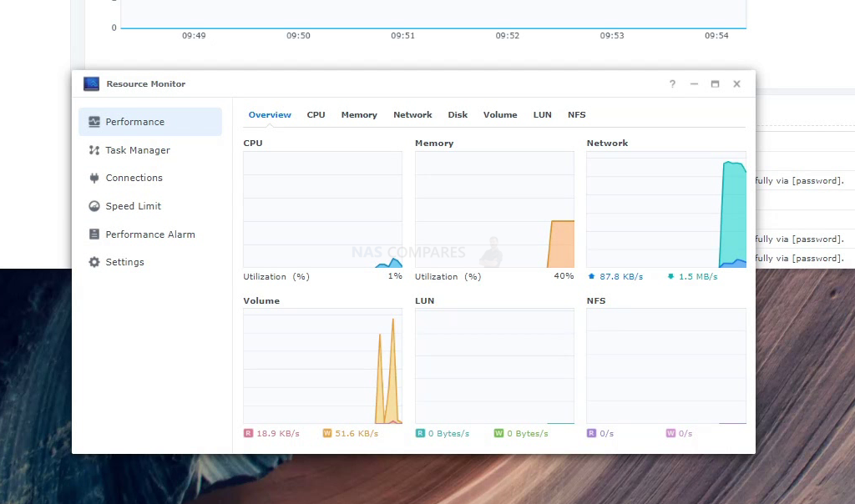The image size is (855, 504).
Task: Open the Network tab
Action: pos(412,115)
